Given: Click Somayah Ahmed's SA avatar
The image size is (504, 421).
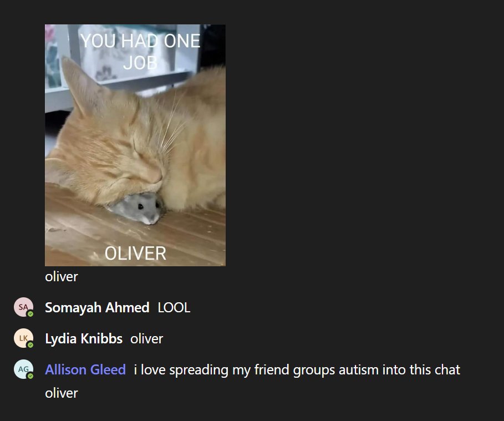Looking at the screenshot, I should 23,307.
